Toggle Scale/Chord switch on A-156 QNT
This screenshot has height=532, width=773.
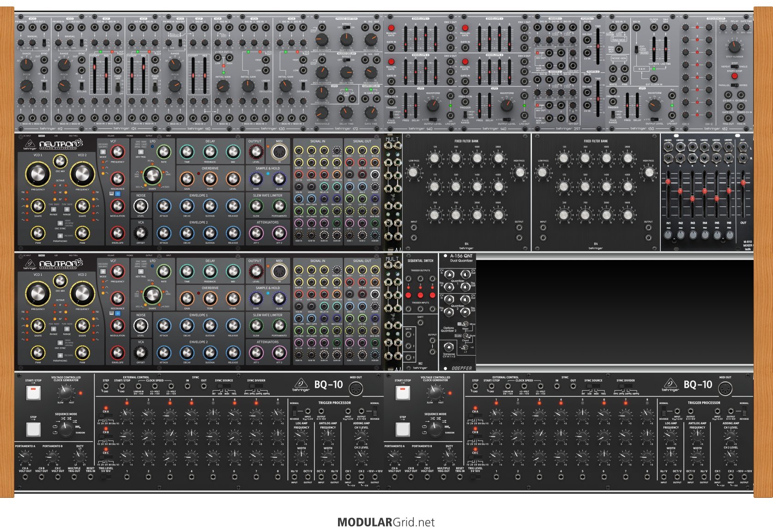point(465,336)
